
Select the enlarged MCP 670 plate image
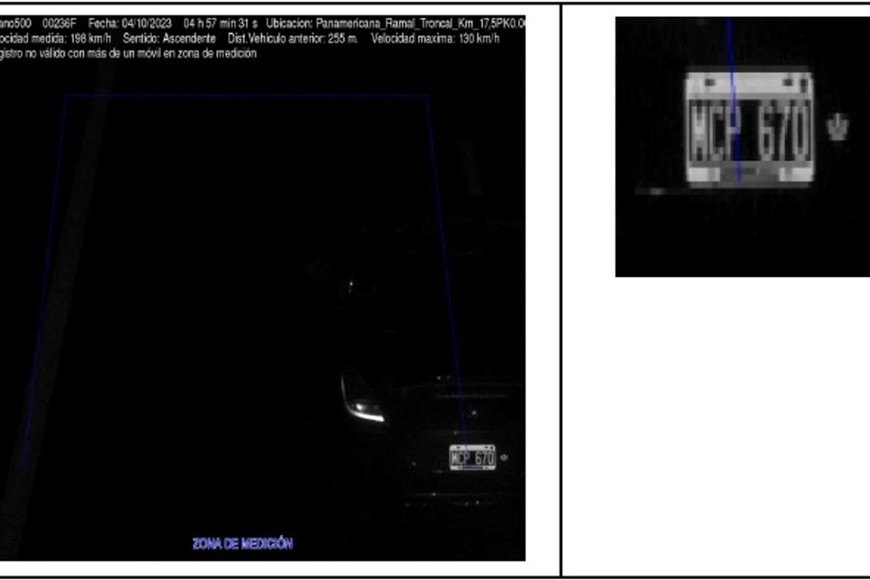pyautogui.click(x=749, y=127)
